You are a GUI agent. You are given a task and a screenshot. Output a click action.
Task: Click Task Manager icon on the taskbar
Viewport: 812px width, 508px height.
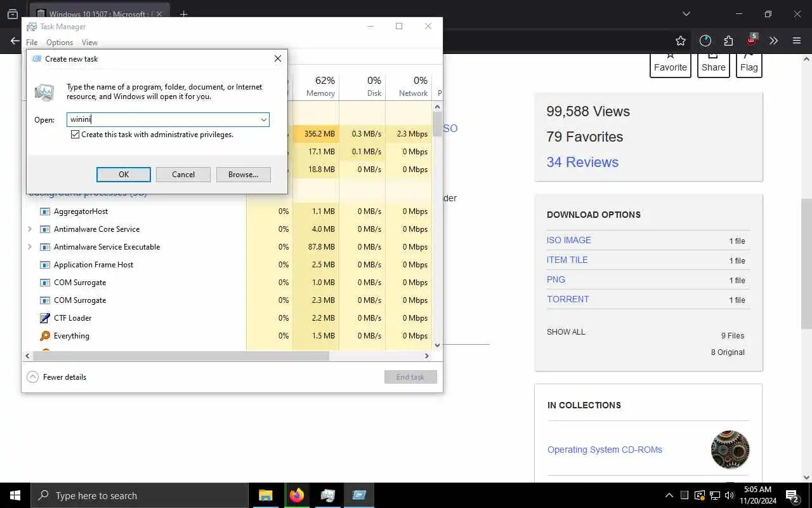pyautogui.click(x=328, y=495)
